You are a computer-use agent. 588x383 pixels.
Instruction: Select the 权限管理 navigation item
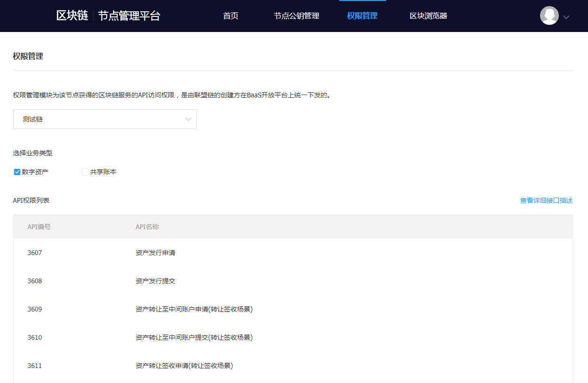[362, 16]
